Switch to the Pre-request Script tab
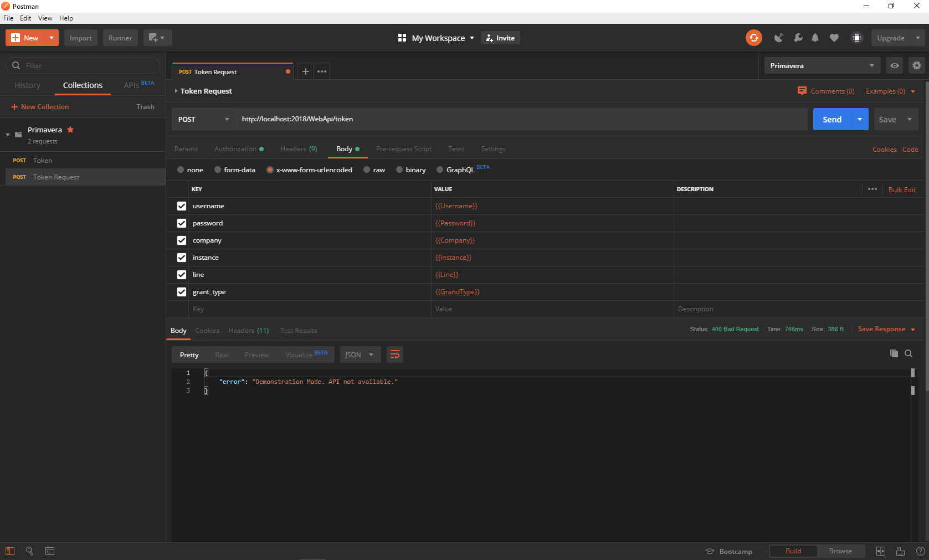929x560 pixels. click(x=403, y=149)
